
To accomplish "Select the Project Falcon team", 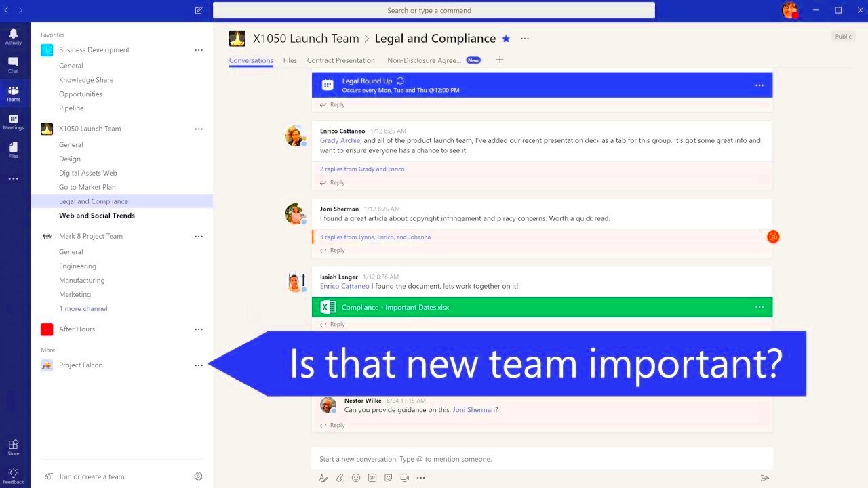I will [x=81, y=365].
